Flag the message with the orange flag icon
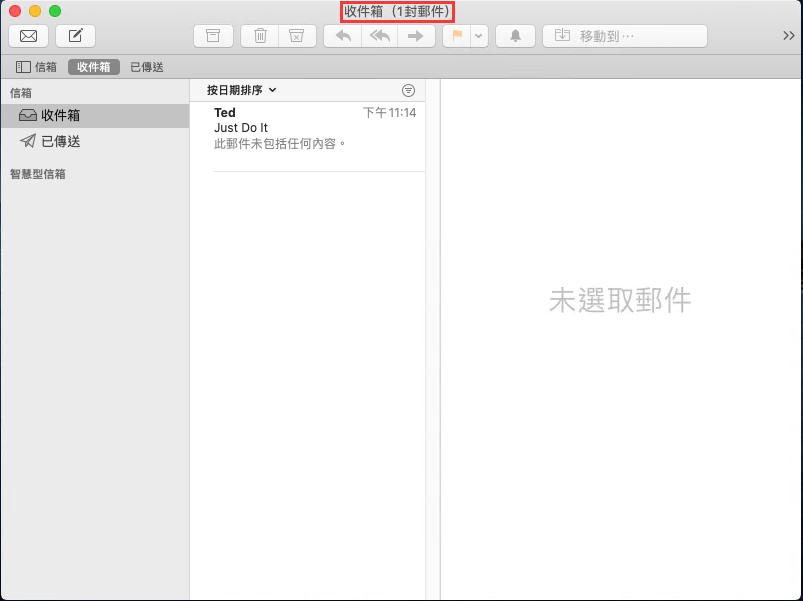803x601 pixels. (457, 36)
